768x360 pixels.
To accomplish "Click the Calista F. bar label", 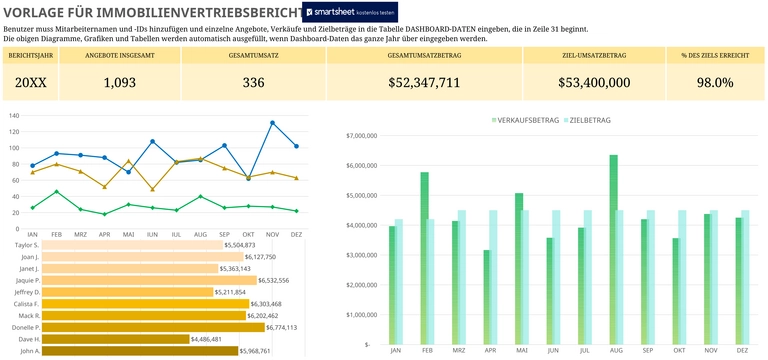I will pos(28,304).
